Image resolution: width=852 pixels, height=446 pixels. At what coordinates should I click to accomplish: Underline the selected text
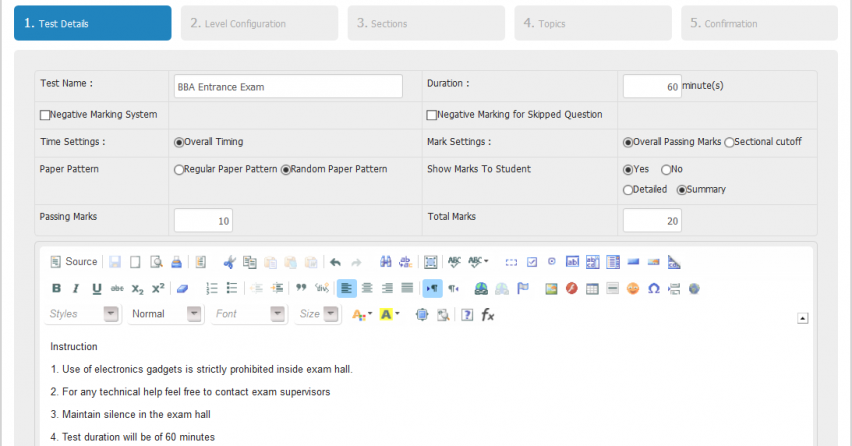[x=97, y=288]
